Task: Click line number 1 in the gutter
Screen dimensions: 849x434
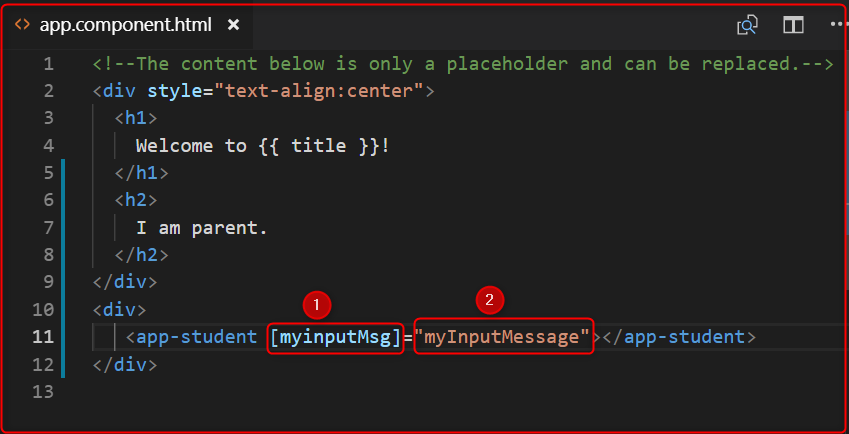Action: 48,65
